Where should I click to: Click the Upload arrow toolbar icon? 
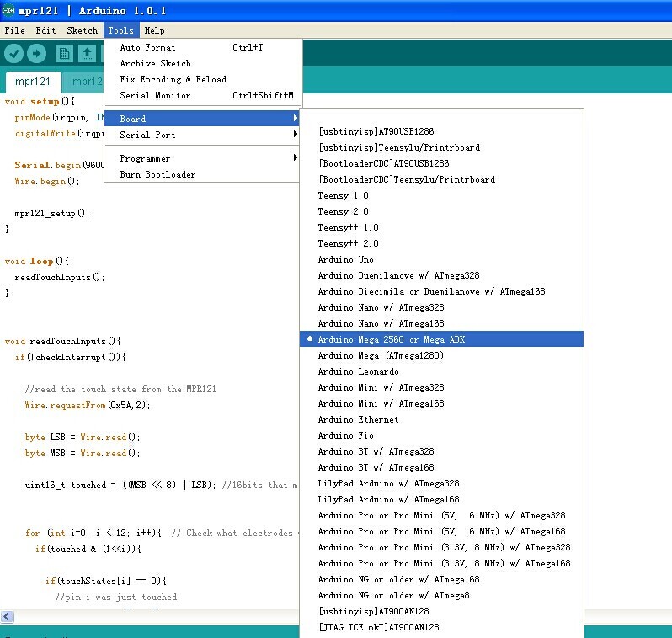pos(36,54)
